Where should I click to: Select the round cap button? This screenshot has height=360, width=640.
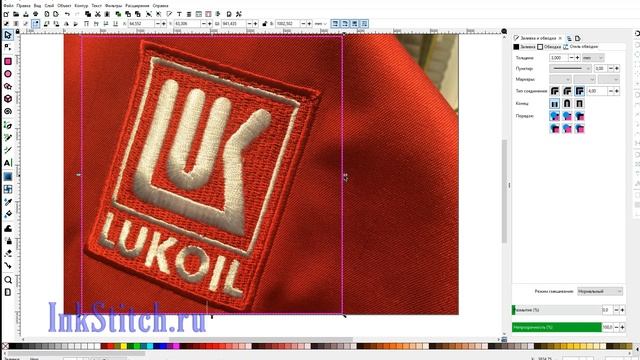pos(567,104)
